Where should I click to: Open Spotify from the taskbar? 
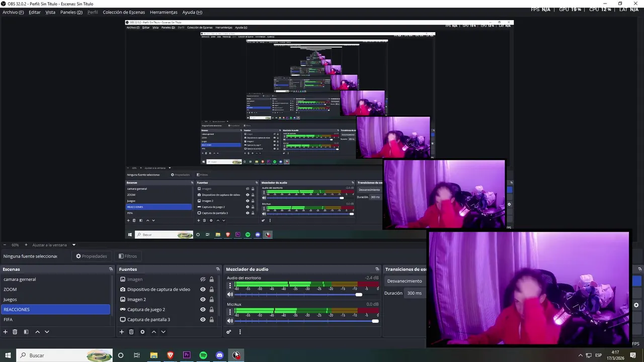pyautogui.click(x=203, y=355)
